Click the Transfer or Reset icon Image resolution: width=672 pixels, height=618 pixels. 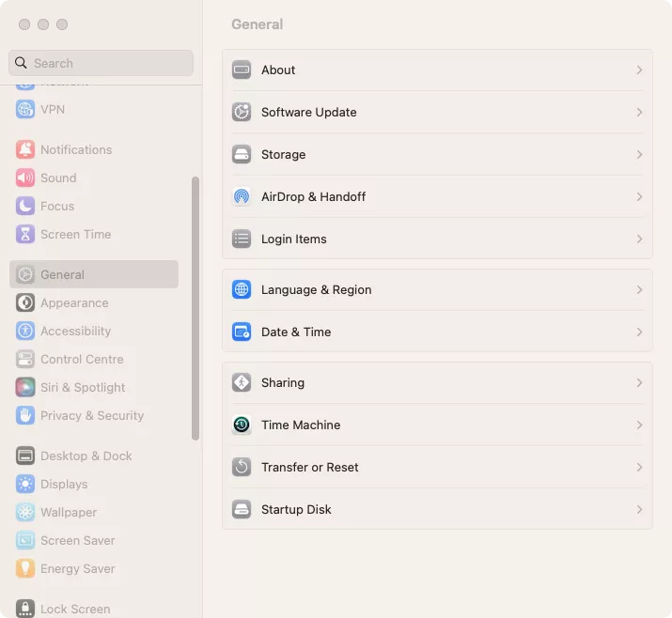coord(242,467)
